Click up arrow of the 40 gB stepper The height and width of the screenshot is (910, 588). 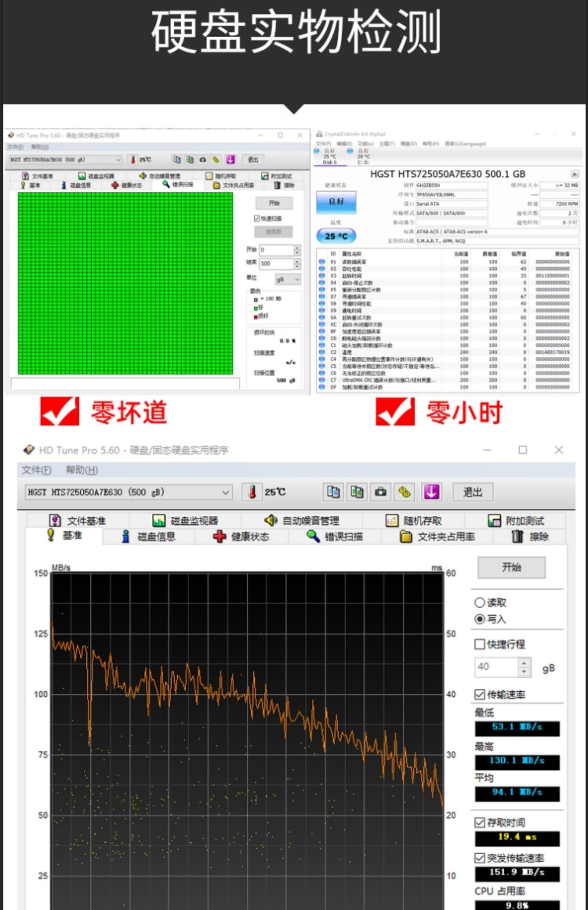click(524, 663)
